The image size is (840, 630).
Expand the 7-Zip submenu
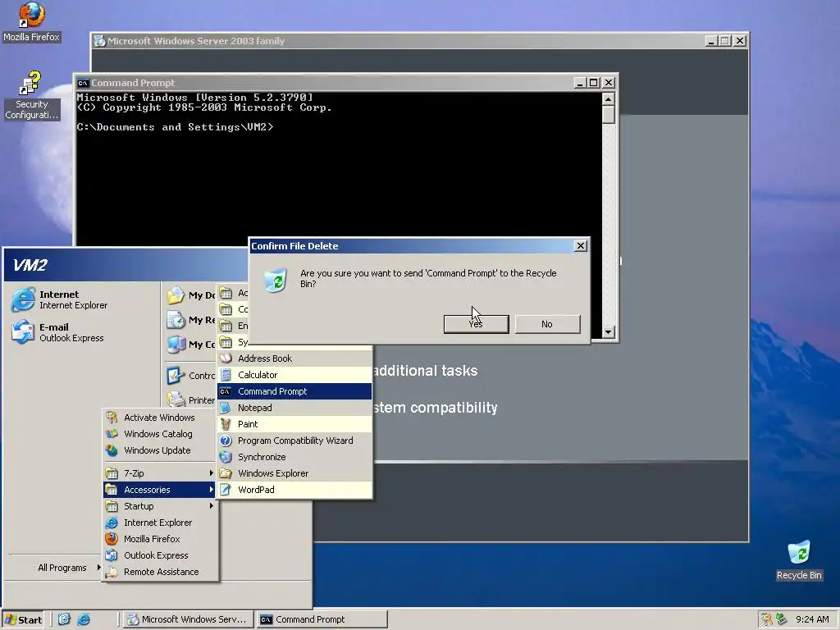click(x=160, y=473)
